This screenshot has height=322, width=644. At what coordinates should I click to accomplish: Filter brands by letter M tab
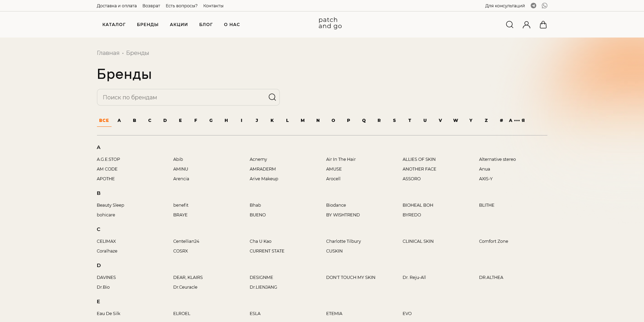click(x=303, y=121)
